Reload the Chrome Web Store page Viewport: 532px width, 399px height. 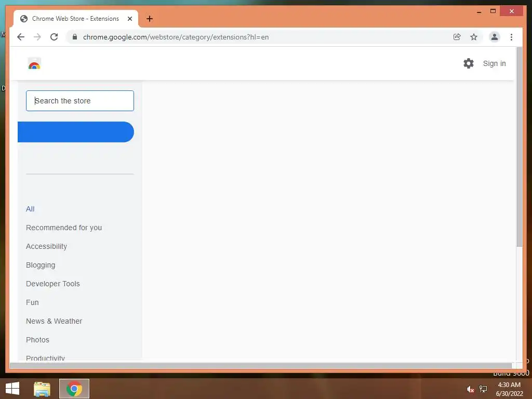coord(54,37)
